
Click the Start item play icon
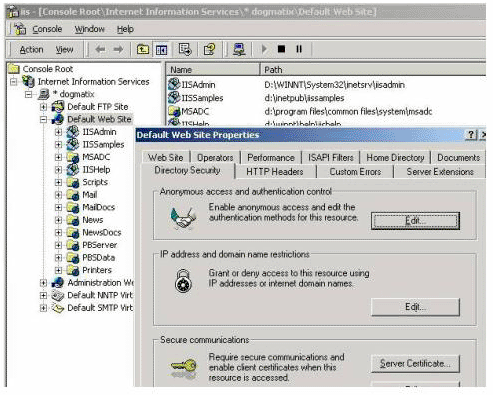[x=264, y=49]
